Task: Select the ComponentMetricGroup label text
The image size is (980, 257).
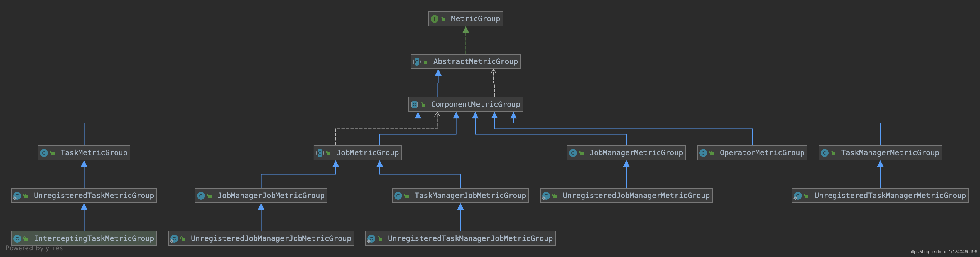Action: click(476, 105)
